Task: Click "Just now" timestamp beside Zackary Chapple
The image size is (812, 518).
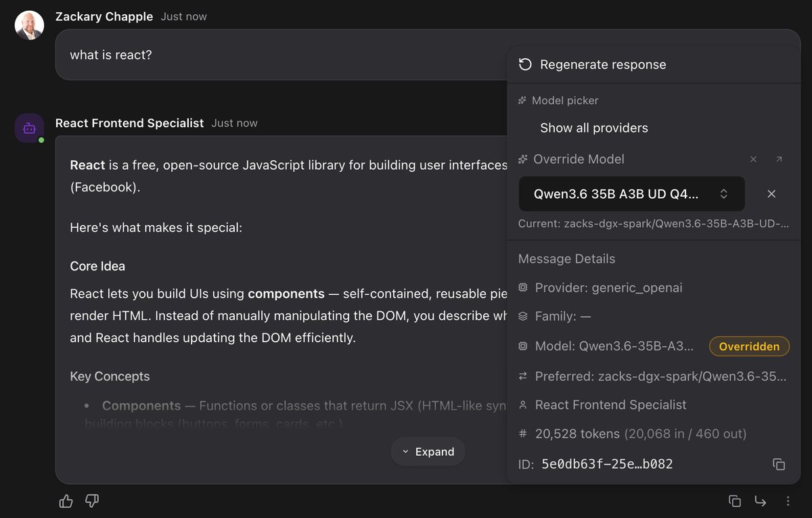Action: tap(184, 16)
